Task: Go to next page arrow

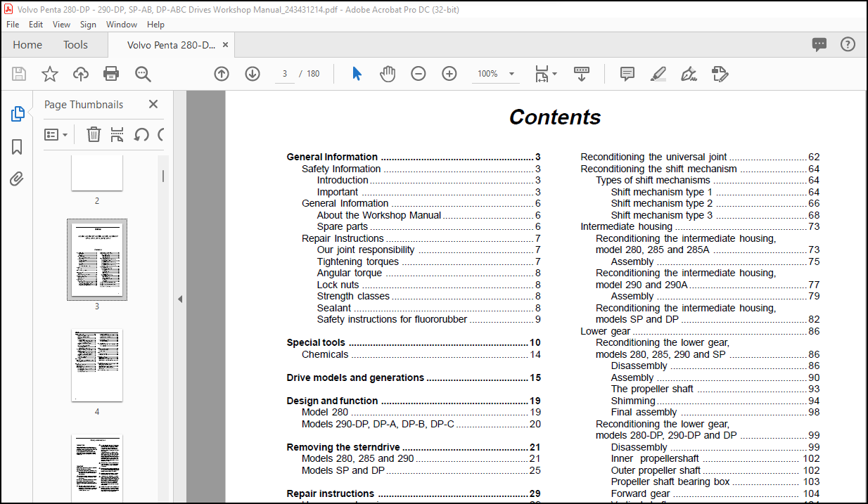Action: (x=253, y=74)
